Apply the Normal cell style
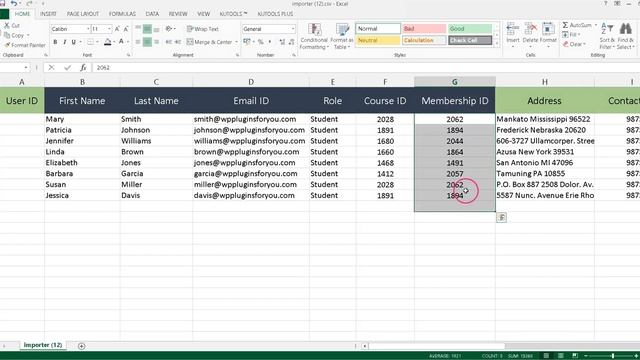The width and height of the screenshot is (640, 360). (x=378, y=29)
